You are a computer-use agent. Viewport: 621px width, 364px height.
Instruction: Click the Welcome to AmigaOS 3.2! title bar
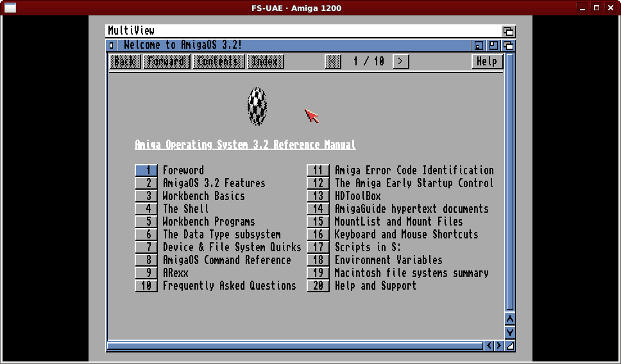[293, 45]
